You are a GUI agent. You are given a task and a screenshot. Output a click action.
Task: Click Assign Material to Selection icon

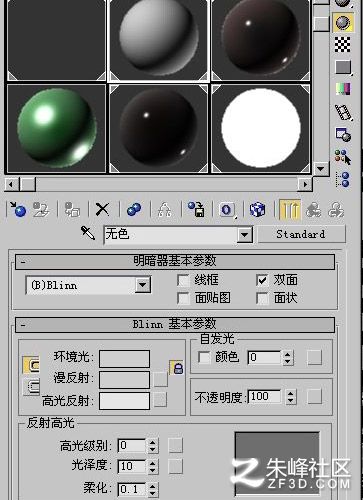click(72, 209)
